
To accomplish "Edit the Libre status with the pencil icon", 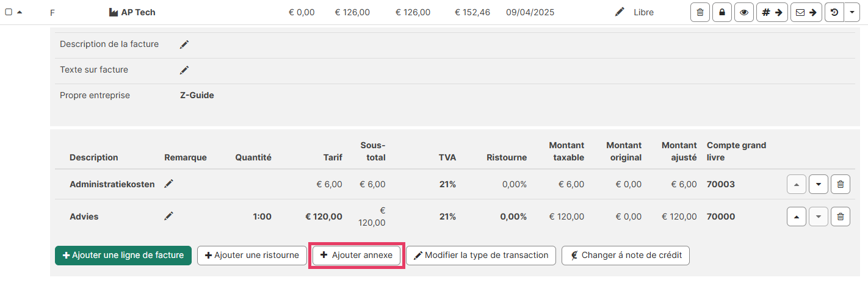I will click(x=620, y=12).
